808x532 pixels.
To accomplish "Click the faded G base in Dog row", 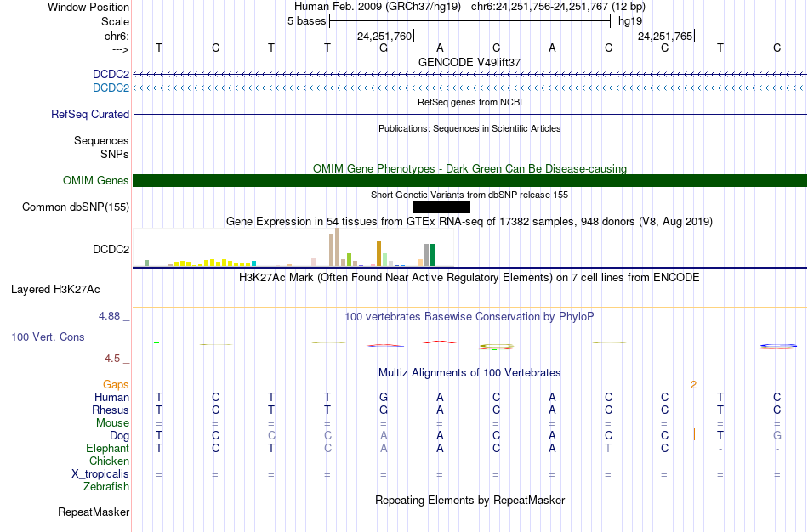I will click(x=777, y=436).
